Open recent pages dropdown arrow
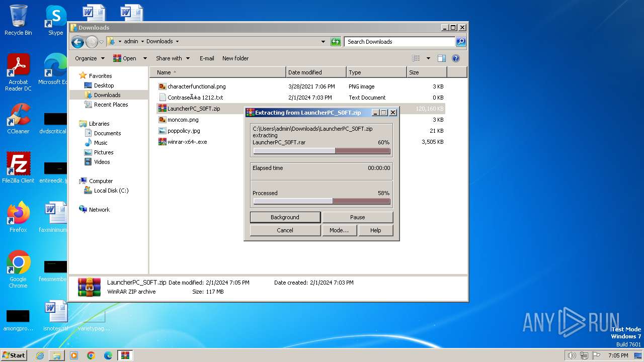 101,42
